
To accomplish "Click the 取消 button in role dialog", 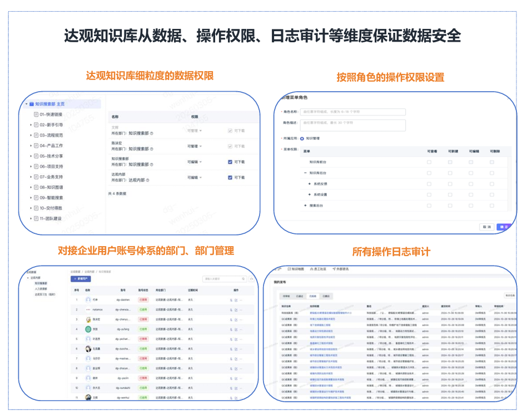I will point(486,227).
